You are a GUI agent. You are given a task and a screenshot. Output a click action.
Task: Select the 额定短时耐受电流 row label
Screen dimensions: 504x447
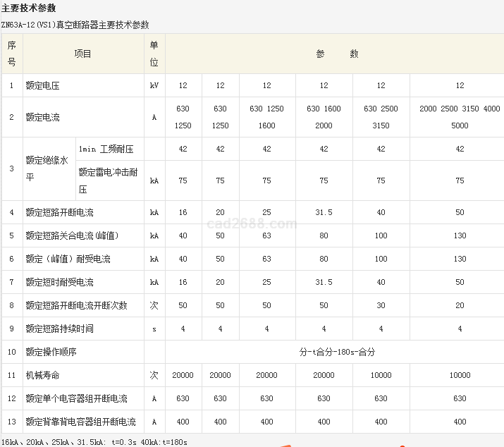point(59,282)
